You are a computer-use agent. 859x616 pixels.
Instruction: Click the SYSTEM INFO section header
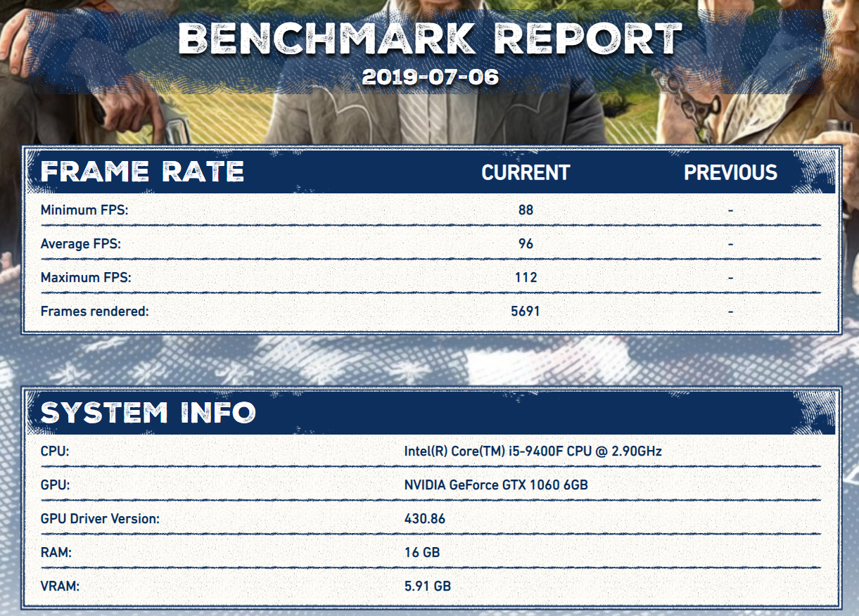pyautogui.click(x=148, y=413)
